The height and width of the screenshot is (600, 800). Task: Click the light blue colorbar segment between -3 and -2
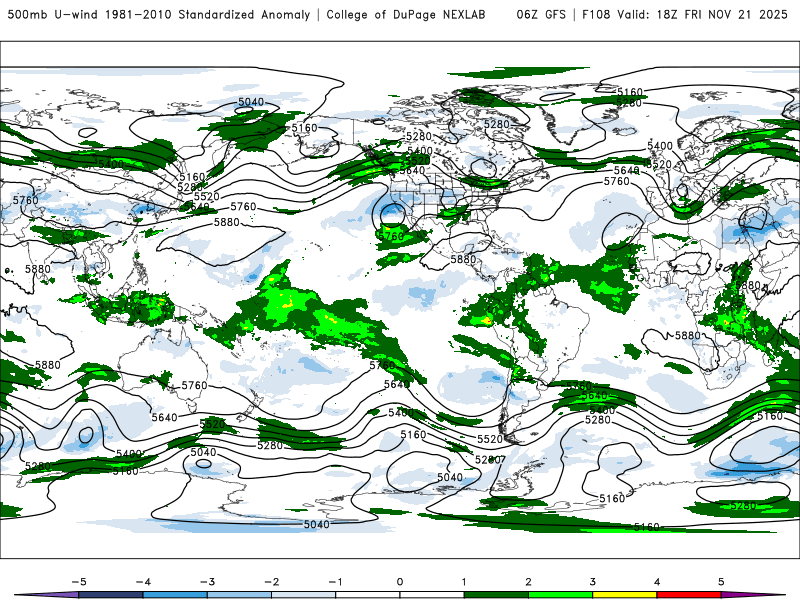[239, 595]
